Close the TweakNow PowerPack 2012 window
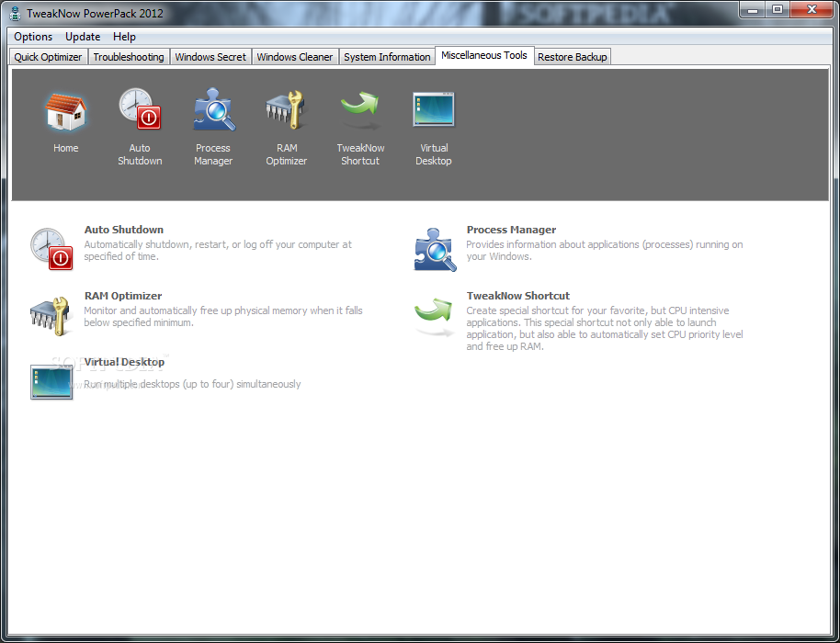 coord(812,9)
